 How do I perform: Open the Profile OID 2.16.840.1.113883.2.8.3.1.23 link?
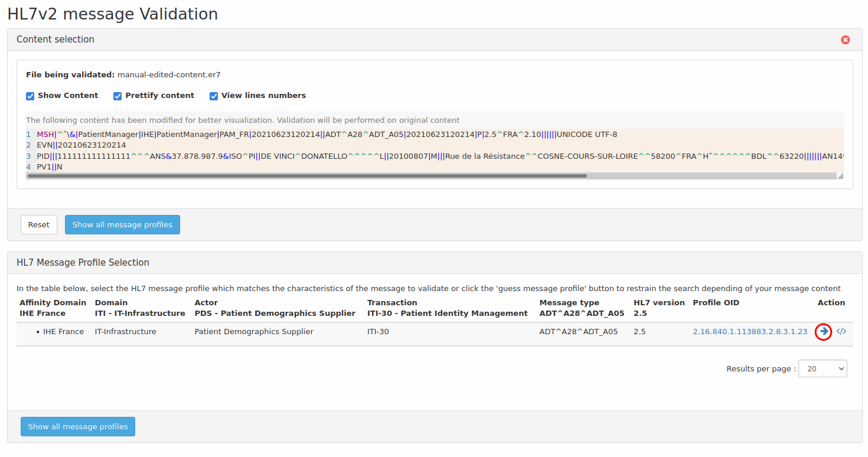pos(749,331)
